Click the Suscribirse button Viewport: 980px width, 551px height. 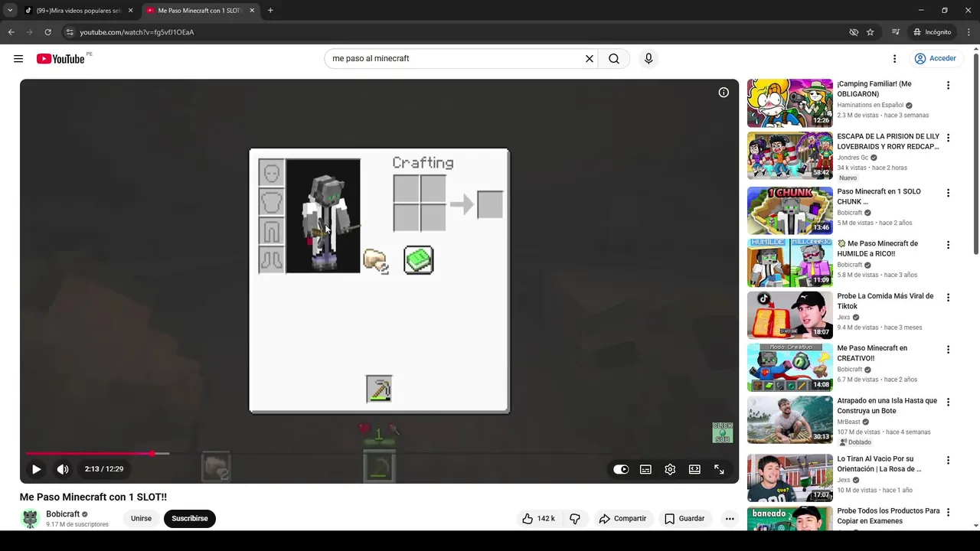(x=190, y=519)
